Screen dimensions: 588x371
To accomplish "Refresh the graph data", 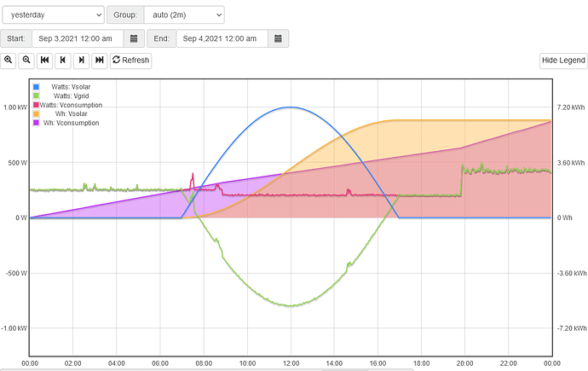I will click(x=131, y=60).
